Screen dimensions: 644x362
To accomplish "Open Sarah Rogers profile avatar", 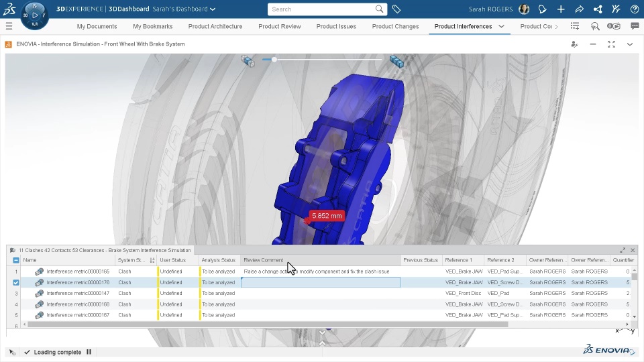I will [x=524, y=9].
